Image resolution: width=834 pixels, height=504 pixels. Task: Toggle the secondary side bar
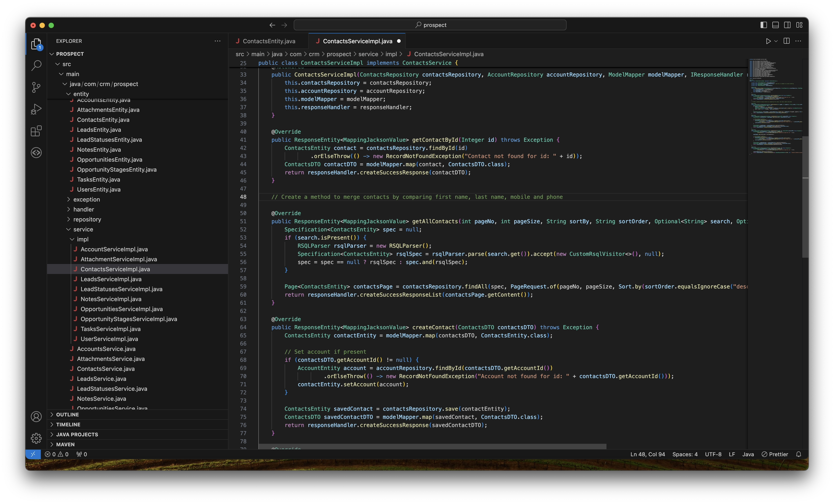(787, 25)
